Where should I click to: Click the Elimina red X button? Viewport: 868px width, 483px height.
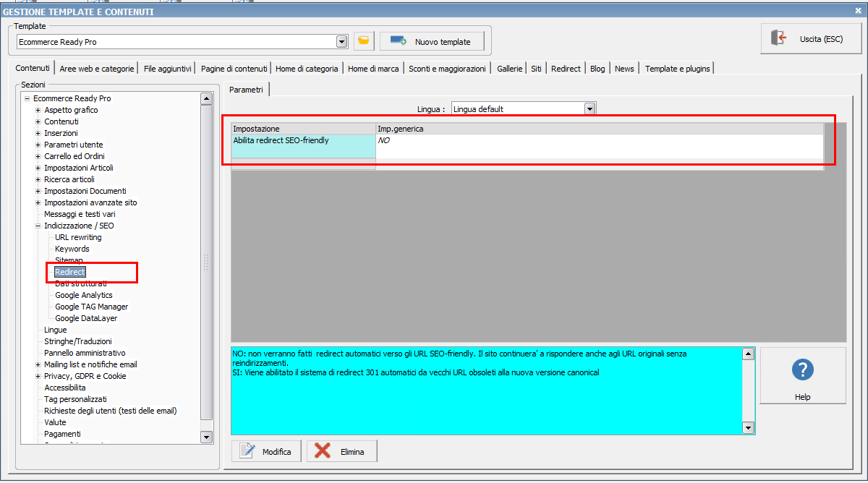click(x=342, y=451)
